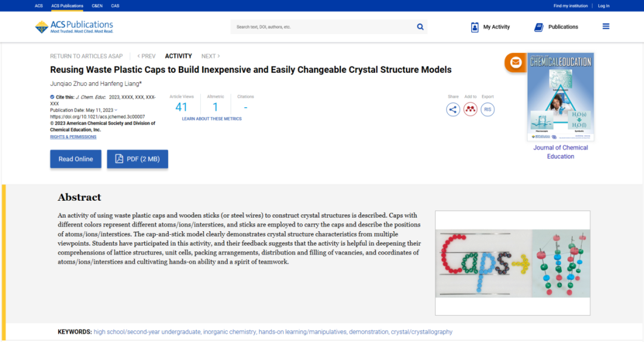Open Rights & Permissions
This screenshot has height=342, width=644.
[73, 136]
